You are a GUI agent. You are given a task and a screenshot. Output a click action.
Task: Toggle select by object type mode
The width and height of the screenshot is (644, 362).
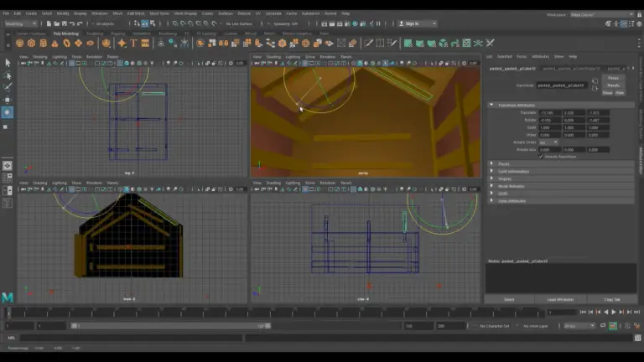click(x=144, y=23)
